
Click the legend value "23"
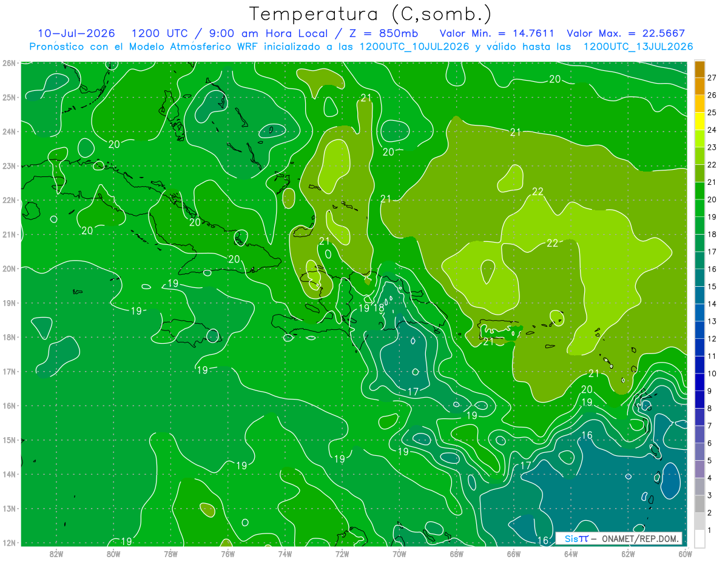coord(712,147)
